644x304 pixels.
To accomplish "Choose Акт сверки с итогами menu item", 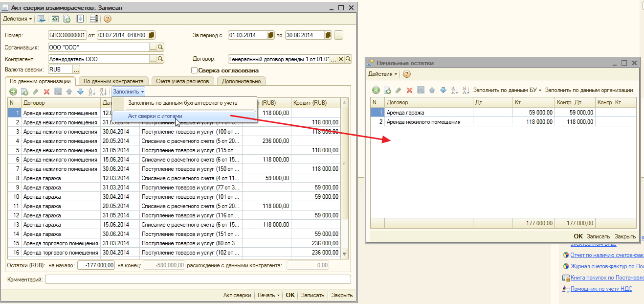I will (x=184, y=116).
